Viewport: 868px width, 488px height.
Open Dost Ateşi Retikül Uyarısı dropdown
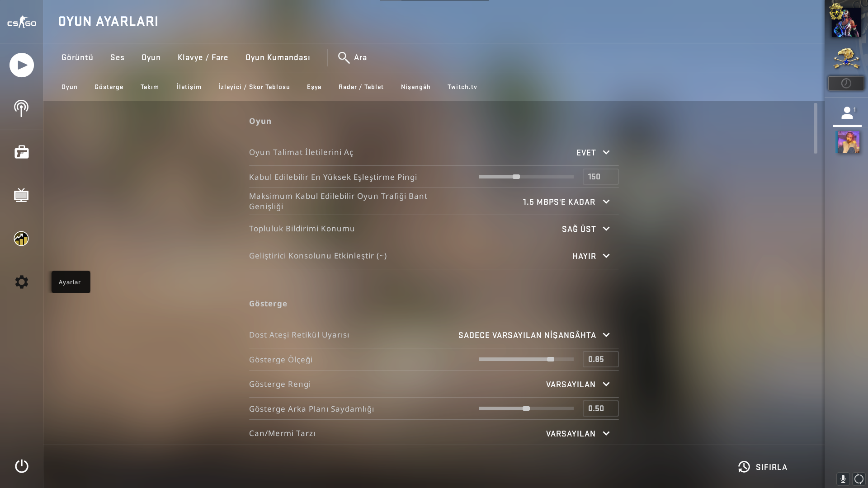(x=534, y=335)
